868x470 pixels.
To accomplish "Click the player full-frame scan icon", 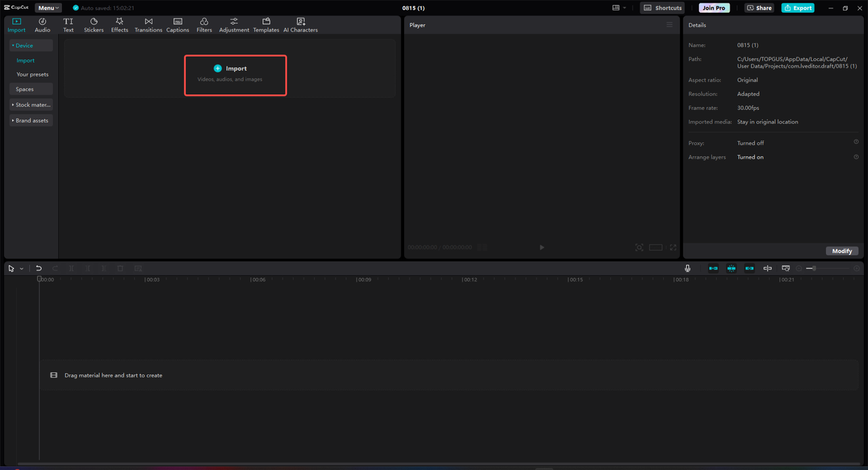I will pos(639,248).
